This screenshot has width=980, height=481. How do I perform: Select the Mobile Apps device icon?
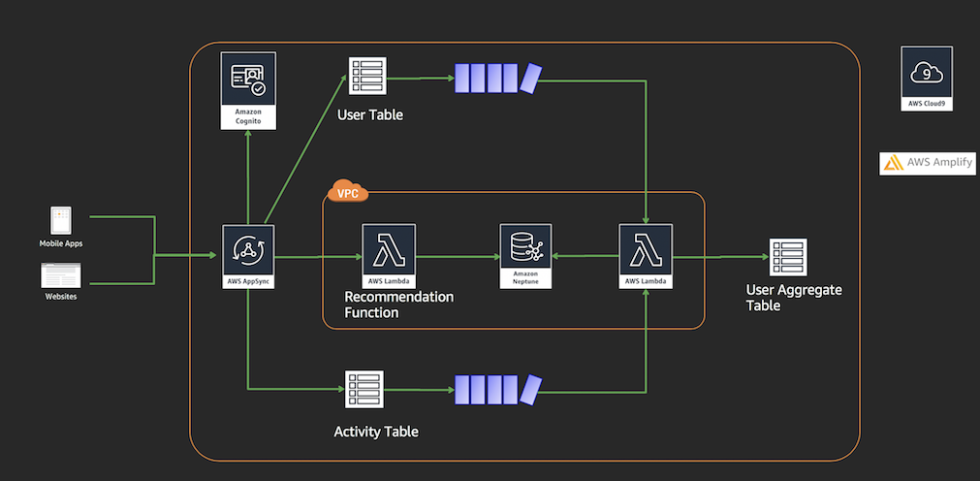(x=61, y=221)
